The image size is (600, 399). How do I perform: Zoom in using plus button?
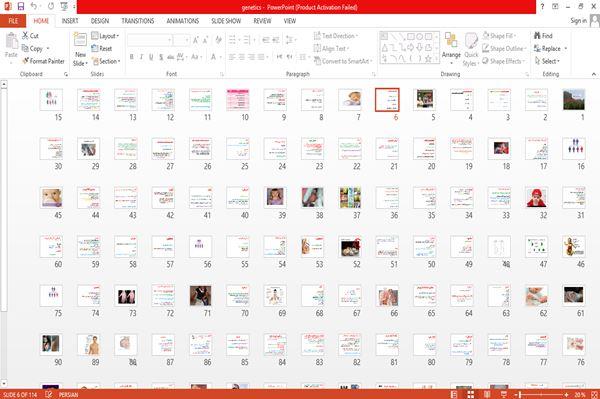point(566,394)
